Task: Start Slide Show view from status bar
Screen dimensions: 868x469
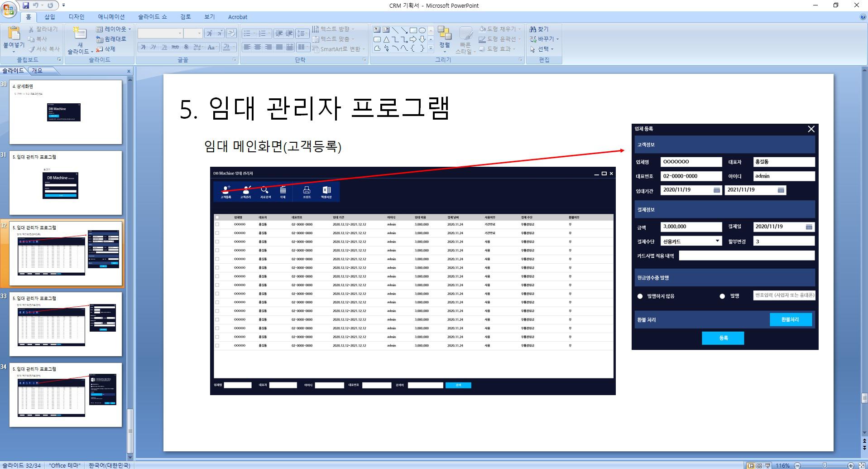Action: tap(767, 465)
